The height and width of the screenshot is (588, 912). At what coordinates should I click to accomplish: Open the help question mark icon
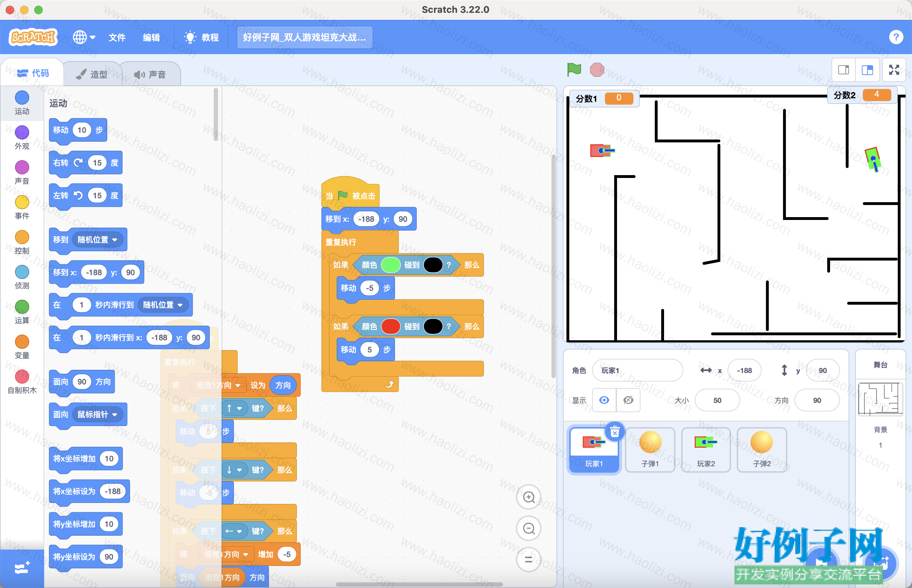tap(896, 37)
